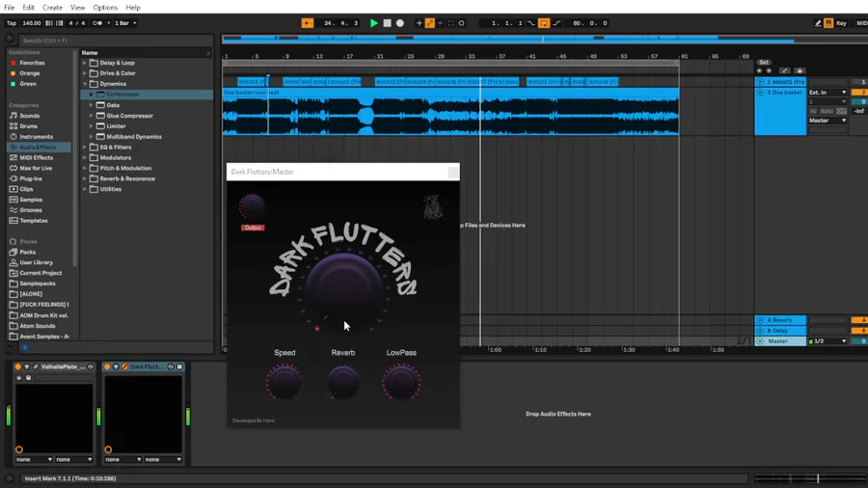Image resolution: width=868 pixels, height=488 pixels.
Task: Adjust the Output knob in Dark Flutters
Action: [252, 207]
